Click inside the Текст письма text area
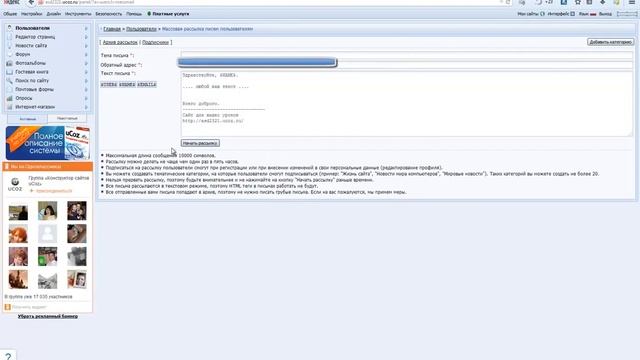Viewport: 640px width, 360px height. (x=407, y=104)
